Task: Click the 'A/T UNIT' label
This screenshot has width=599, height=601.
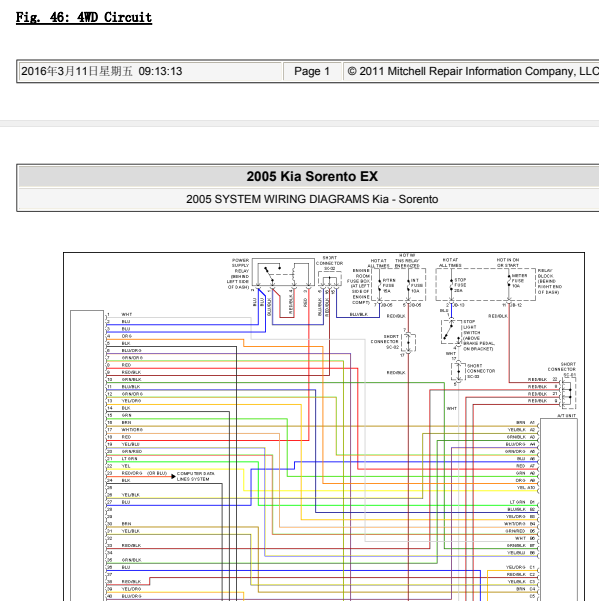Action: [566, 415]
